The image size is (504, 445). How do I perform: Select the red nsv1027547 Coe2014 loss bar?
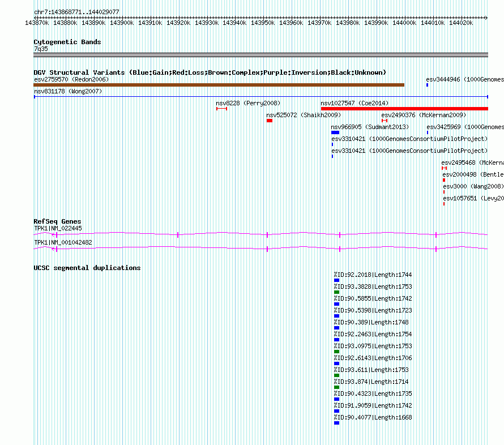click(404, 109)
